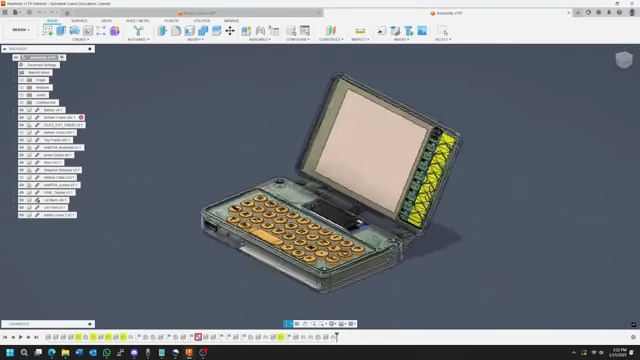Screen dimensions: 640x360
Task: Click the red-highlighted feature in timeline
Action: tap(198, 337)
